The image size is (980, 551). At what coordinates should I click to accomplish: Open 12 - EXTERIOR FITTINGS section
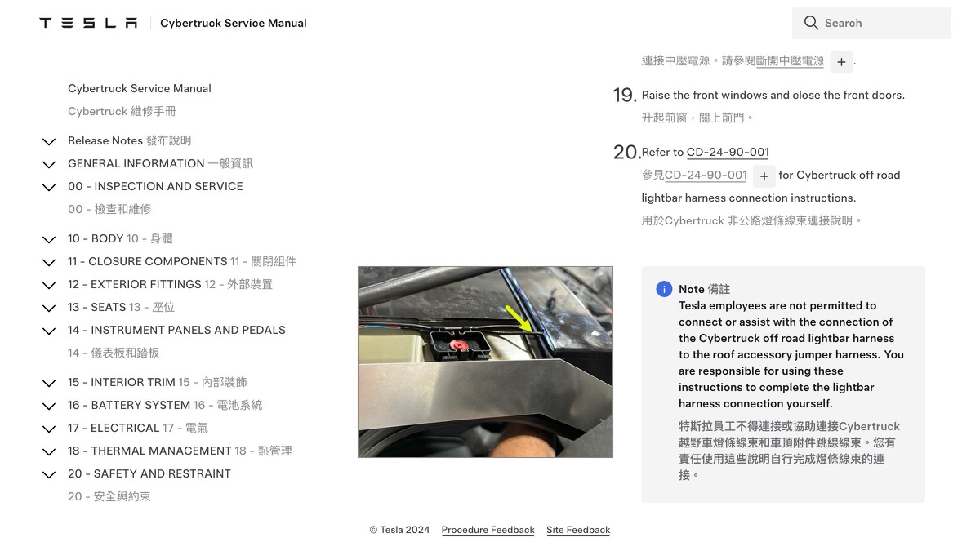[170, 284]
